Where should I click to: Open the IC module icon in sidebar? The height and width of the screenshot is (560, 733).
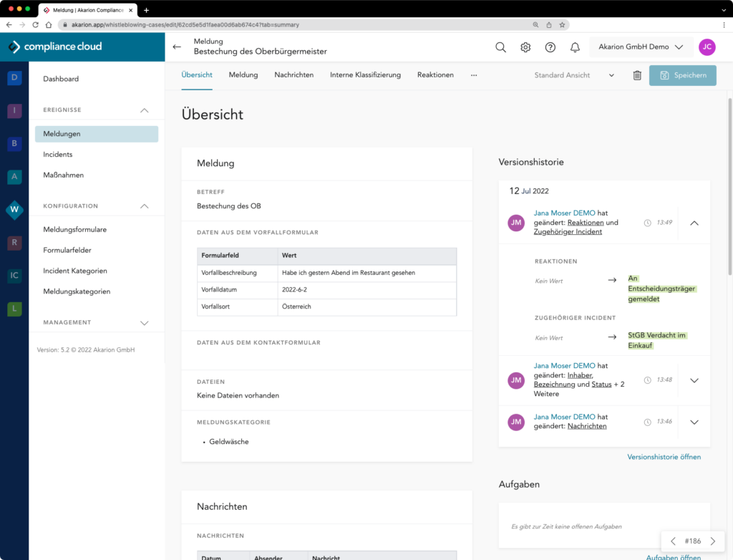pyautogui.click(x=14, y=276)
